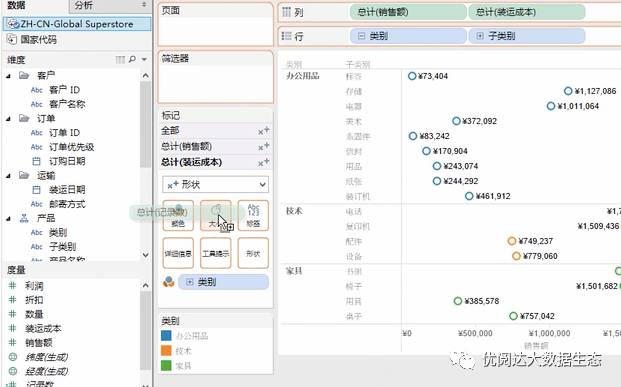Click the 颜色 marks button
The image size is (621, 387).
coord(178,215)
